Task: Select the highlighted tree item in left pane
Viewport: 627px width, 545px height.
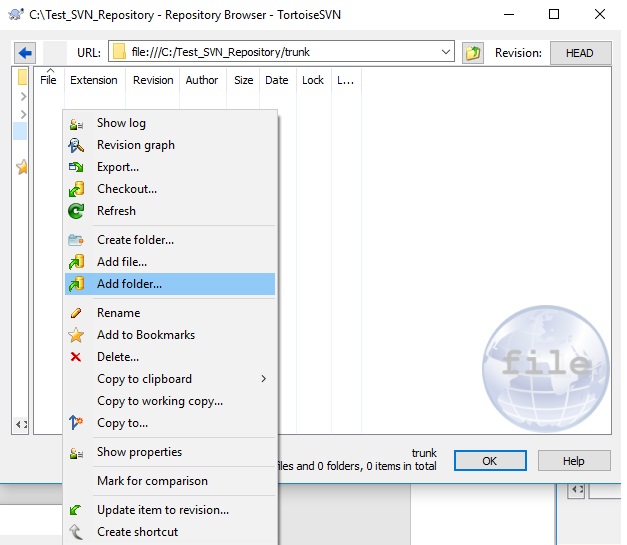Action: 20,131
